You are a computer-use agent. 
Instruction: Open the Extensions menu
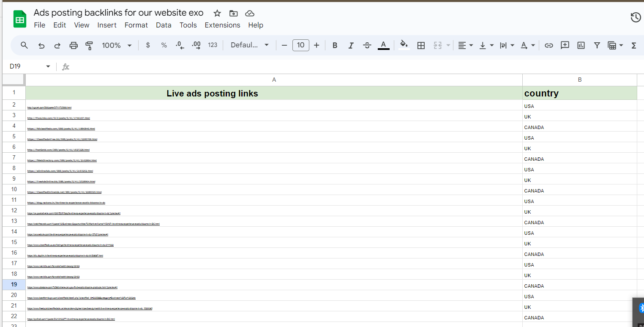[x=222, y=25]
